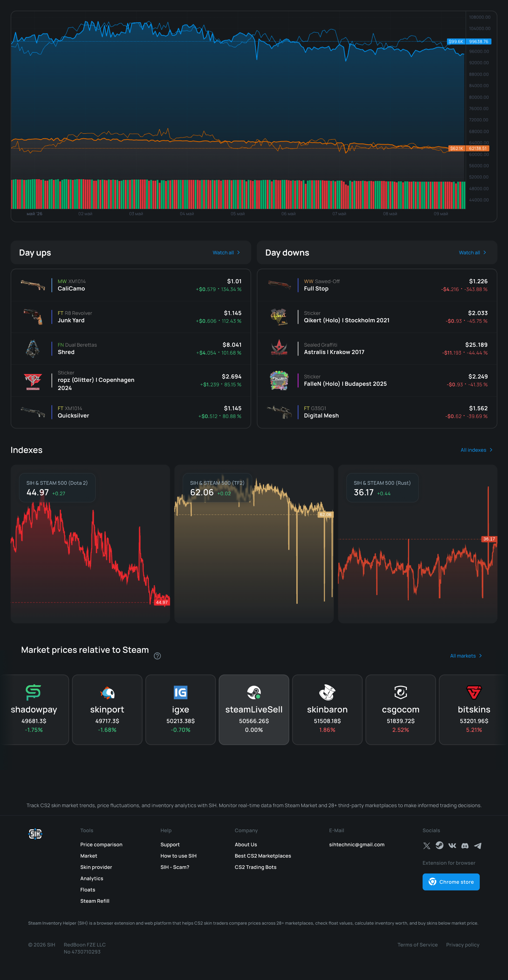The height and width of the screenshot is (980, 508).
Task: Open the Discord social icon
Action: coord(465,846)
